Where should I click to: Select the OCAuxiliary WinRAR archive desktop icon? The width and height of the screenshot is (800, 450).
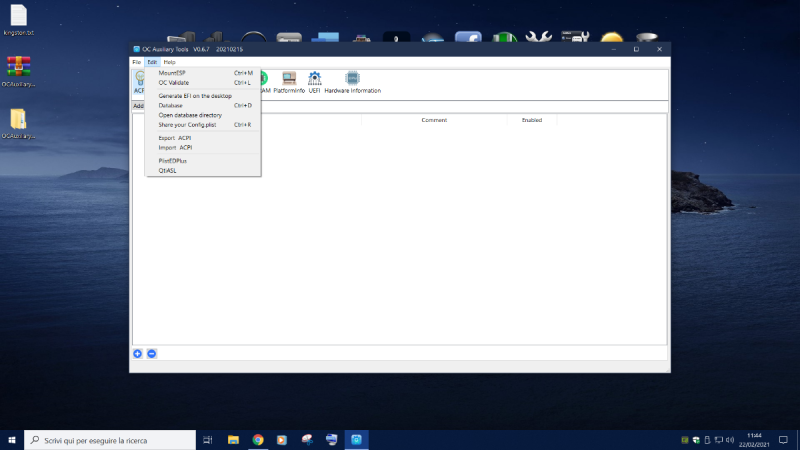tap(19, 71)
